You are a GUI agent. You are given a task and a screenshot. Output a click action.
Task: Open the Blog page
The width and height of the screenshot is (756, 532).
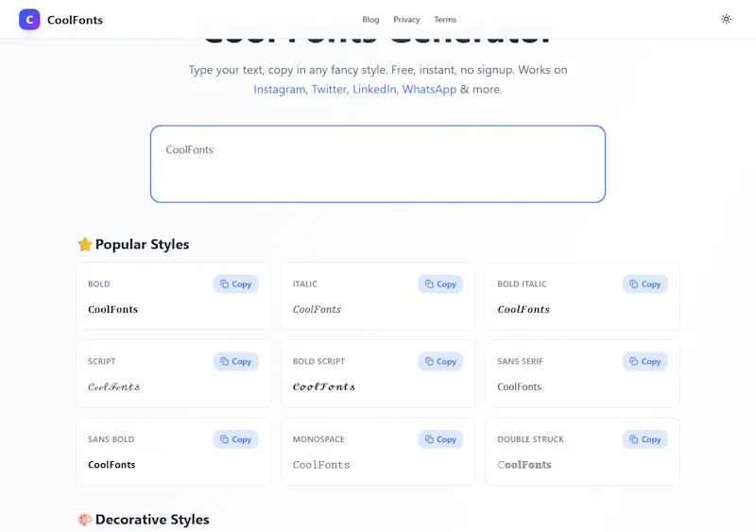[x=370, y=20]
